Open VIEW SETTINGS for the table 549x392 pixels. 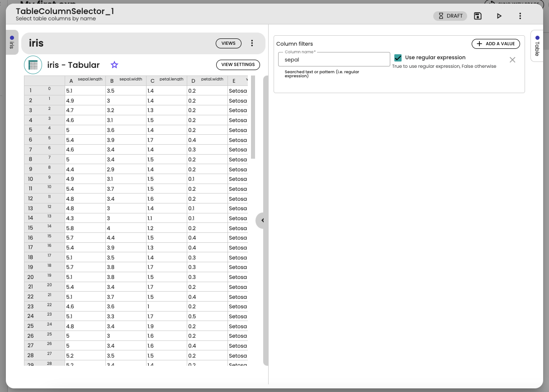click(238, 65)
